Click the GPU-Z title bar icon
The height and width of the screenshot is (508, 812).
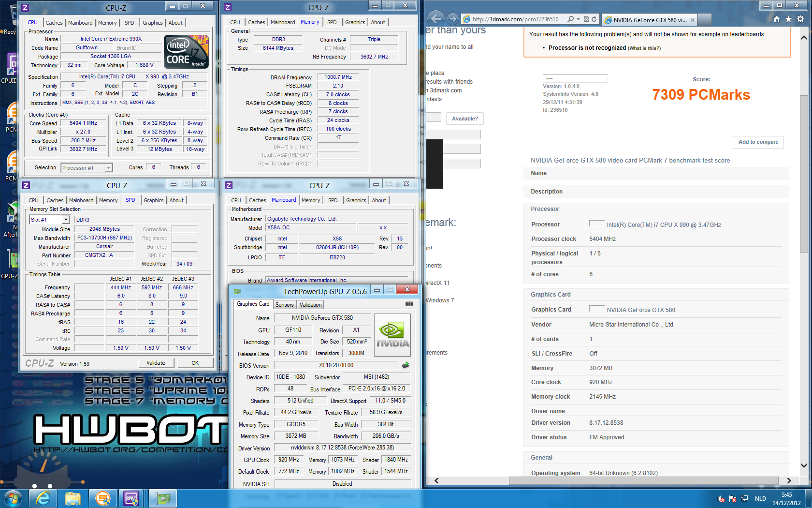(237, 291)
